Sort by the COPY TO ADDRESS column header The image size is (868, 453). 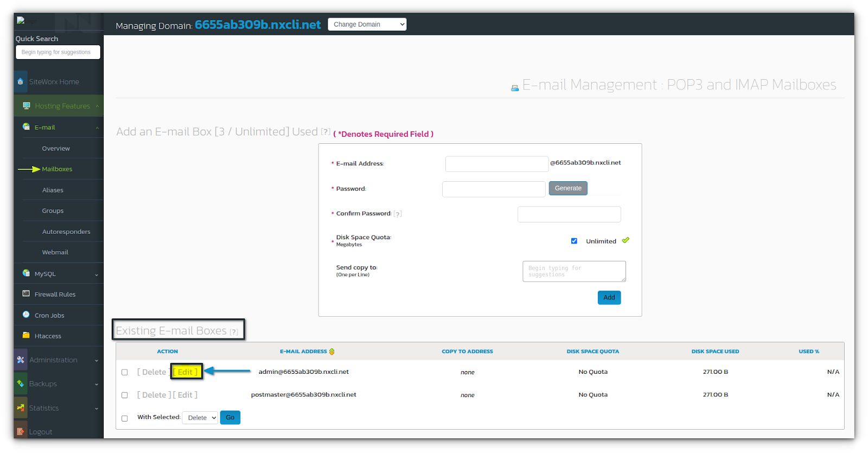tap(467, 352)
